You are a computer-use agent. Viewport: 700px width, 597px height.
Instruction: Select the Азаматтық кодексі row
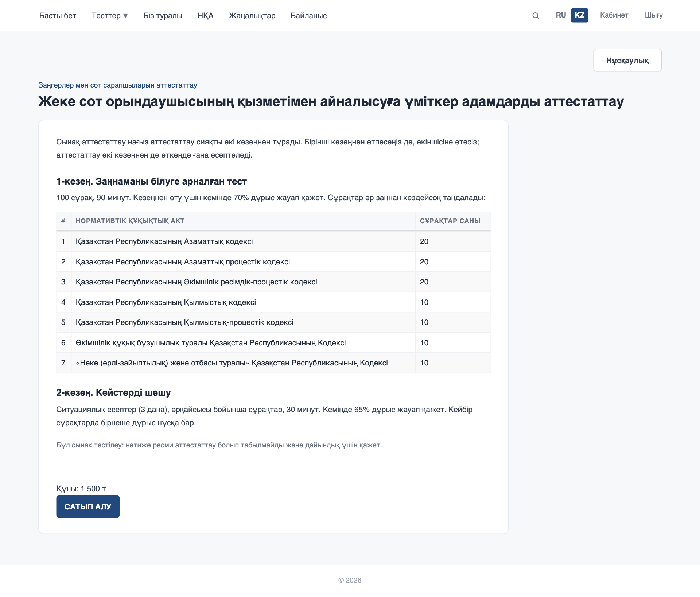click(273, 241)
